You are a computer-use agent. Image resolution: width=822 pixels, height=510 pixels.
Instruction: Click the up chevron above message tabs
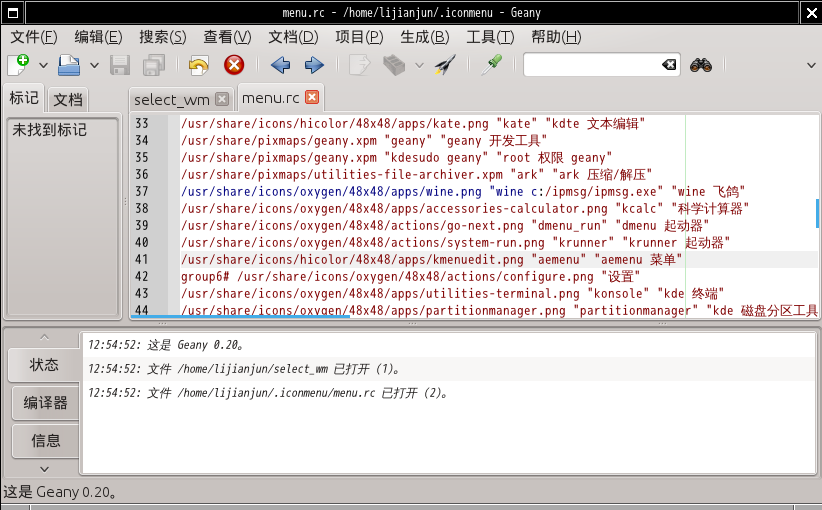tap(45, 338)
